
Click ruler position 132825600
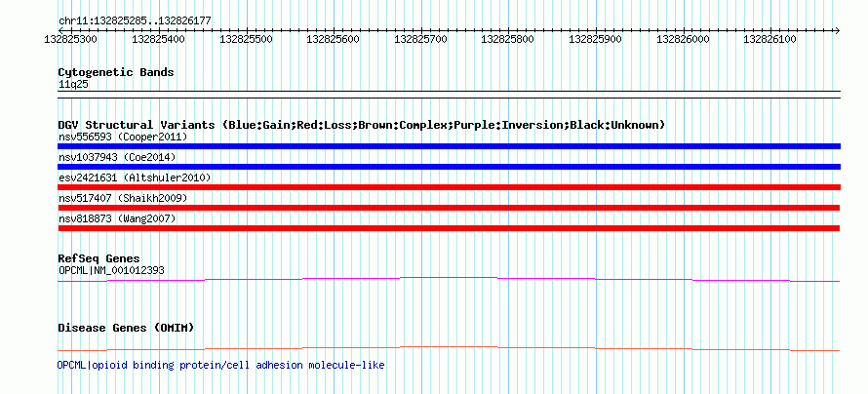334,39
